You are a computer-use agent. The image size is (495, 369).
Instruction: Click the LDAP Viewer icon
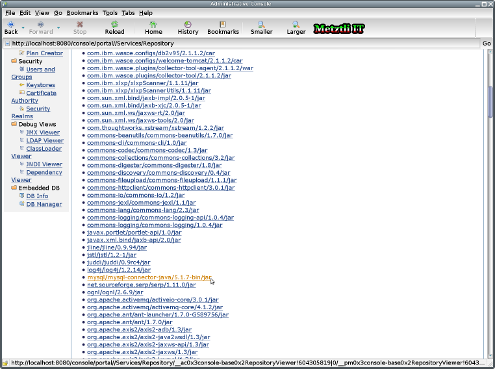[x=22, y=140]
